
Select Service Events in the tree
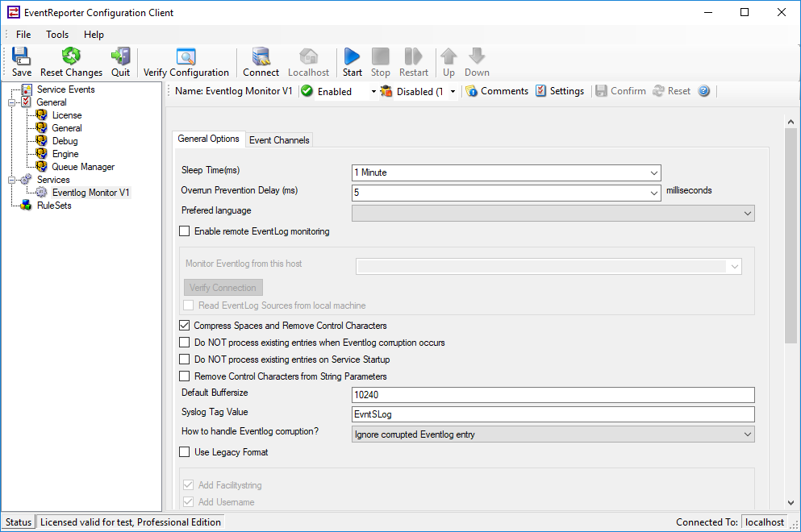coord(66,89)
